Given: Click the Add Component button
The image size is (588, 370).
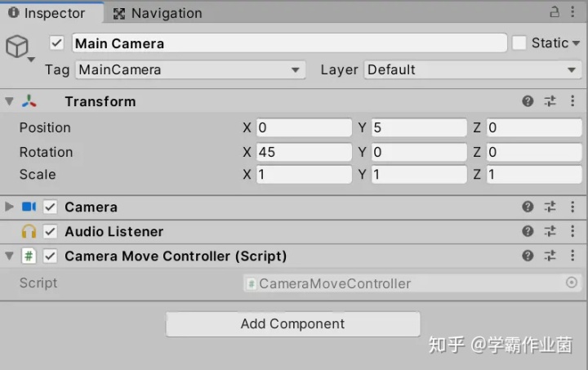Looking at the screenshot, I should coord(293,324).
